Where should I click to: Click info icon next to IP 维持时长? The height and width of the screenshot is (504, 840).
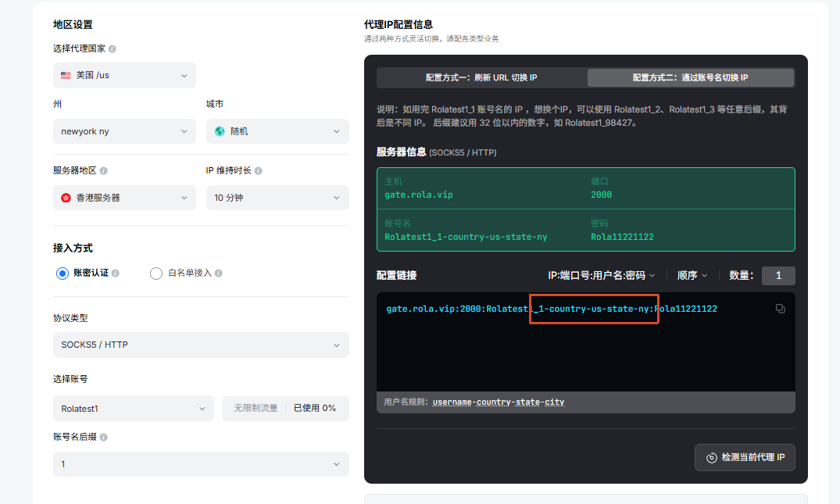(258, 171)
